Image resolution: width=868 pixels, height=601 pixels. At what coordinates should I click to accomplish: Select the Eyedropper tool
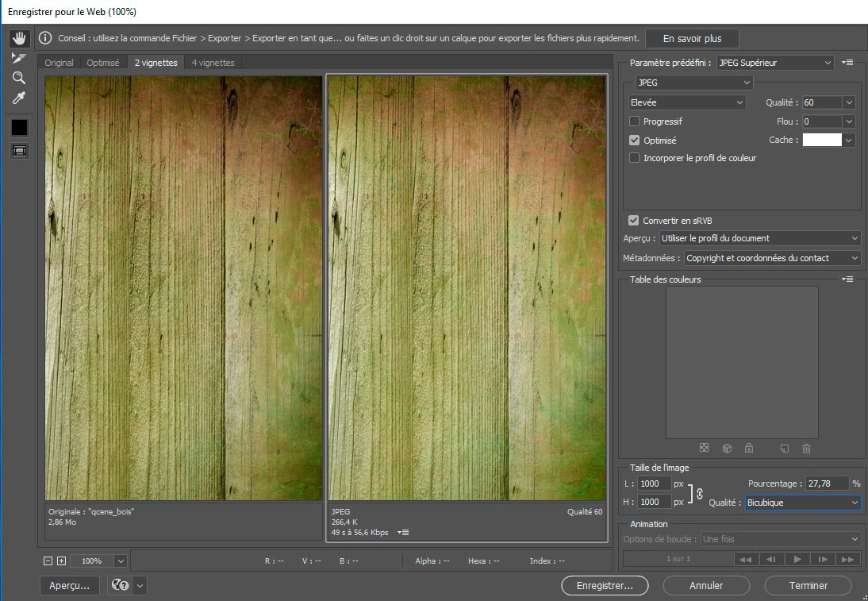click(19, 98)
